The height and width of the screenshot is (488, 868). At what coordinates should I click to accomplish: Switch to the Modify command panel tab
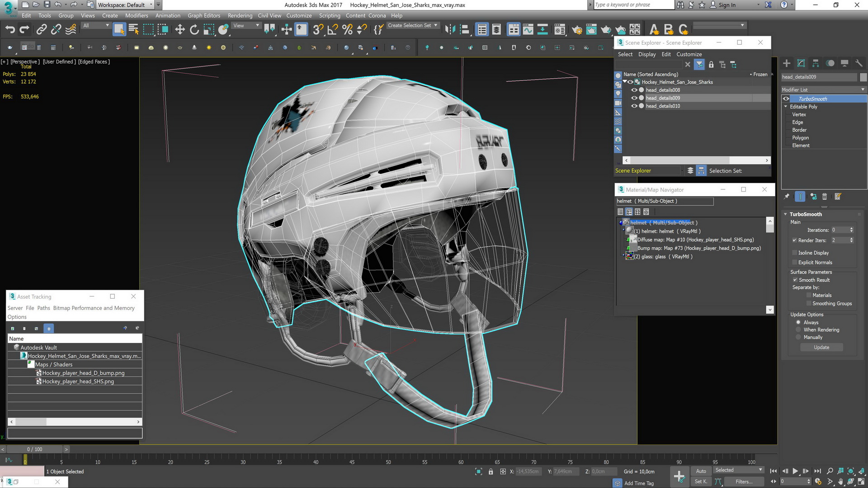[x=801, y=63]
